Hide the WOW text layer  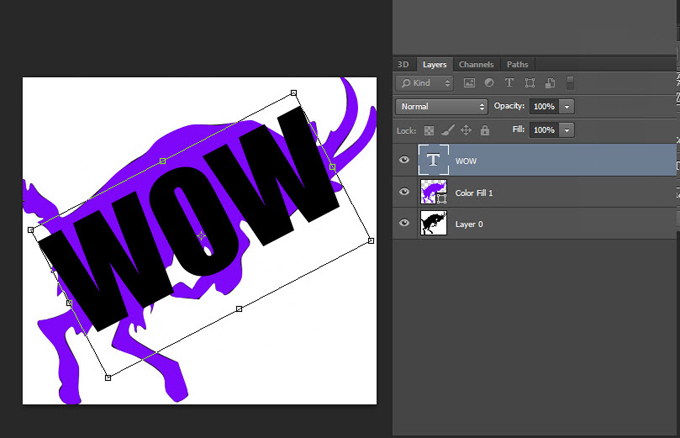[x=404, y=160]
